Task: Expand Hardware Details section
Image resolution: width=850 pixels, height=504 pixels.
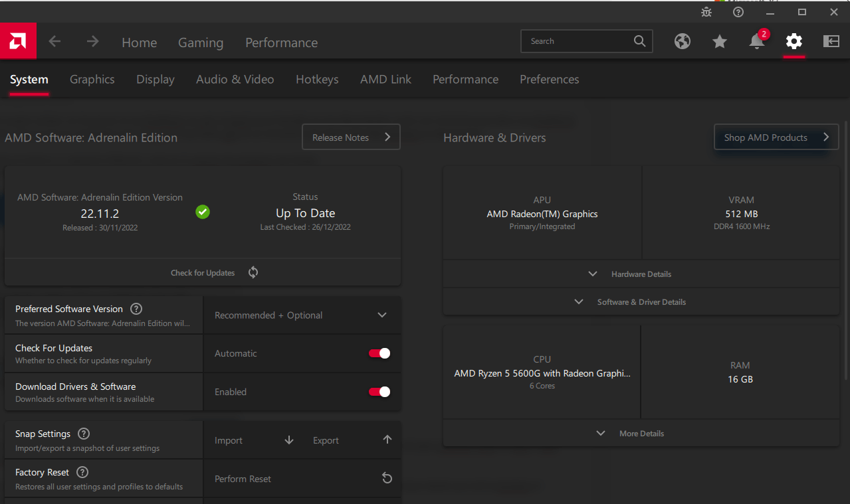Action: click(x=641, y=274)
